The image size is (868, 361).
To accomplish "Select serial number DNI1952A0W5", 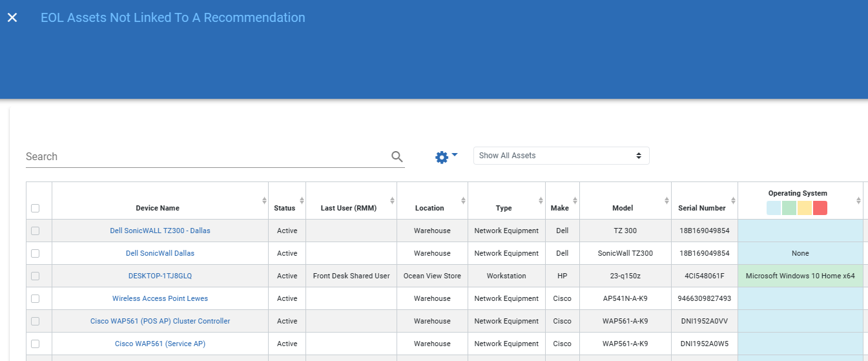I will coord(705,344).
